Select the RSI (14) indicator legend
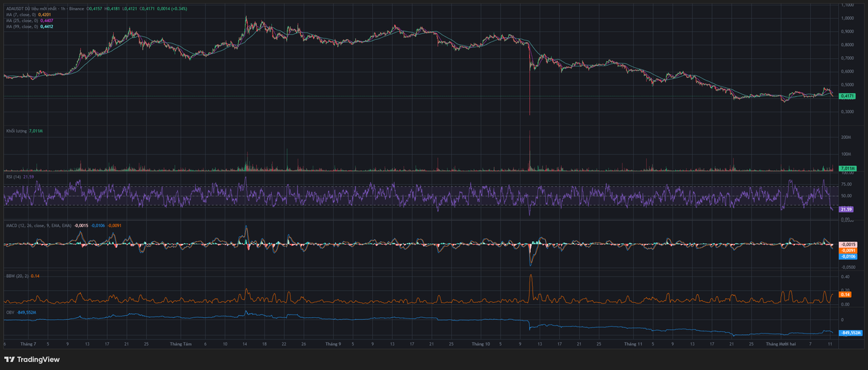 14,177
